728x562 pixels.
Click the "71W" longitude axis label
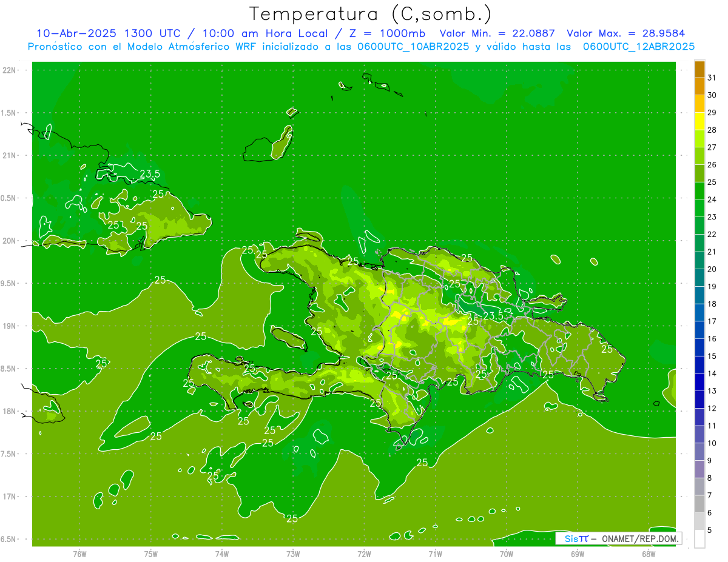(x=435, y=554)
